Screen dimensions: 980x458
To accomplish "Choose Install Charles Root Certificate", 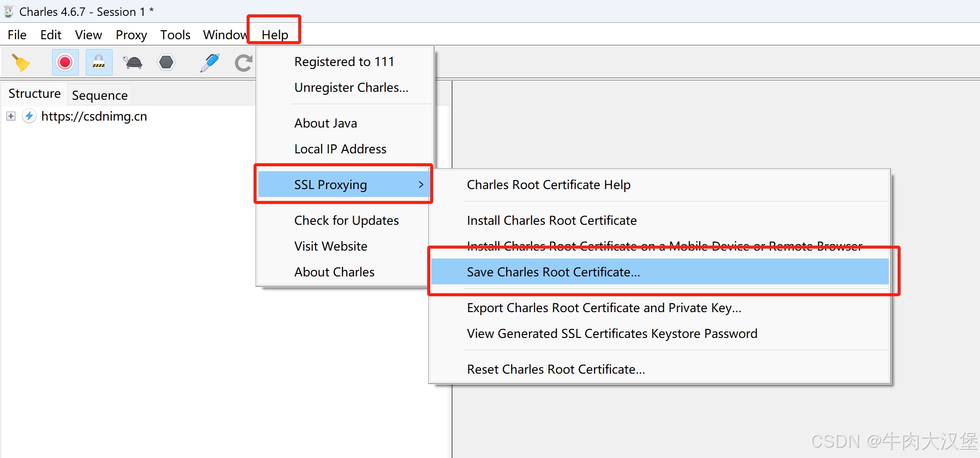I will [660, 220].
